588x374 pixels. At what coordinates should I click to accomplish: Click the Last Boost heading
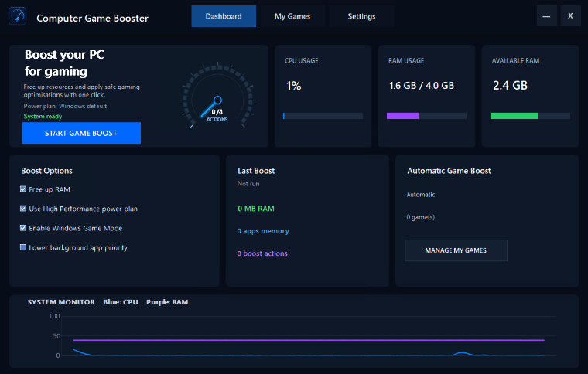256,171
